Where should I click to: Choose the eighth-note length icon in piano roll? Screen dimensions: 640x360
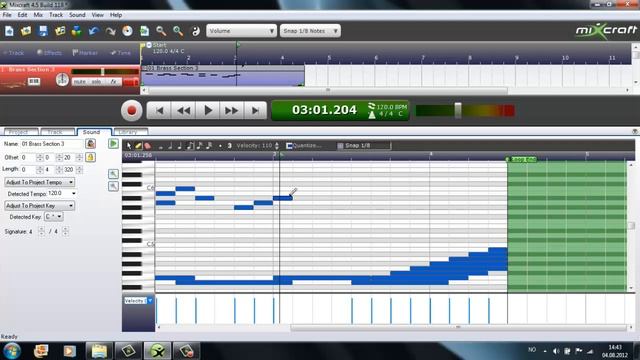pos(190,146)
